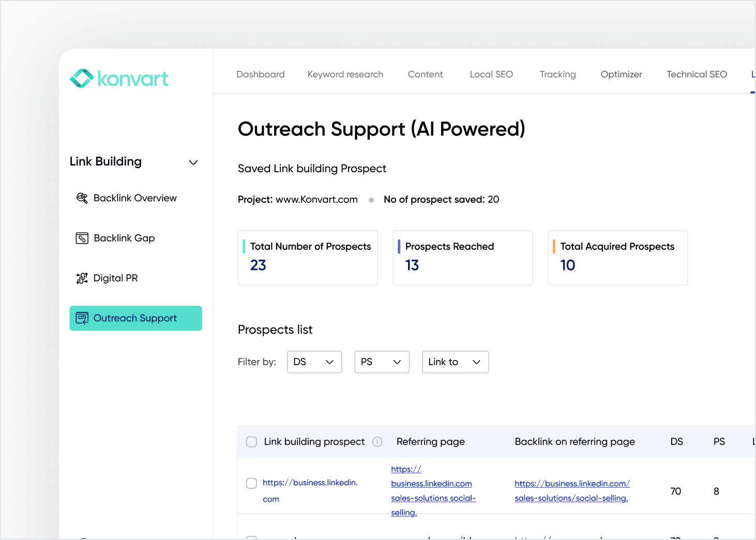756x540 pixels.
Task: Click the Outreach Support sidebar button
Action: click(135, 318)
